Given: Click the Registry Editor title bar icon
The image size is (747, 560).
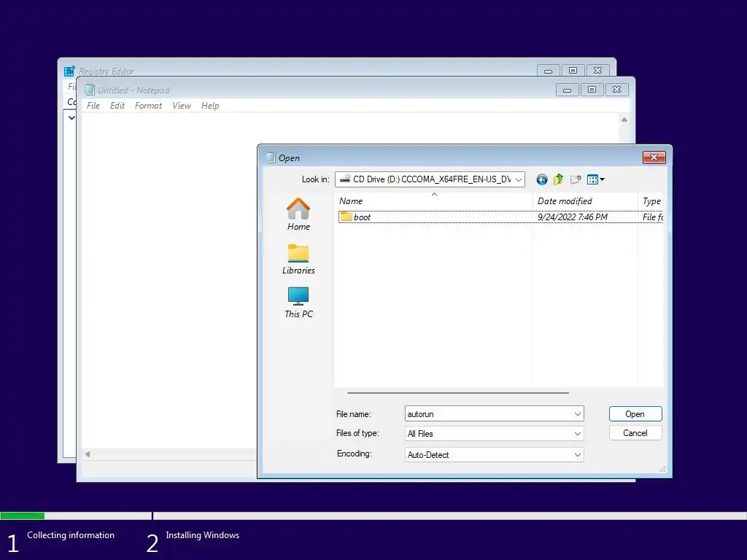Looking at the screenshot, I should (69, 71).
